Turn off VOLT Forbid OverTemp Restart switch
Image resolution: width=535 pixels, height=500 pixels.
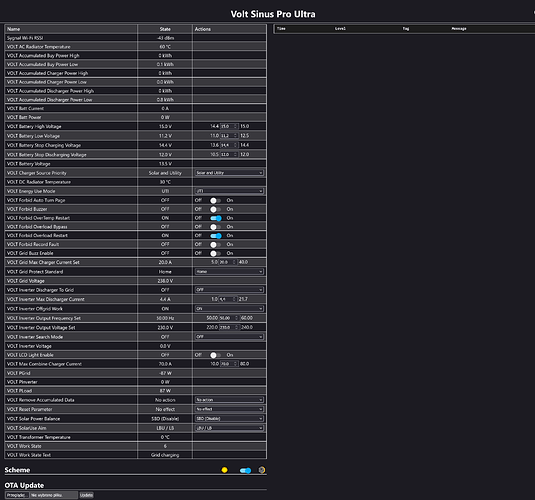point(216,218)
